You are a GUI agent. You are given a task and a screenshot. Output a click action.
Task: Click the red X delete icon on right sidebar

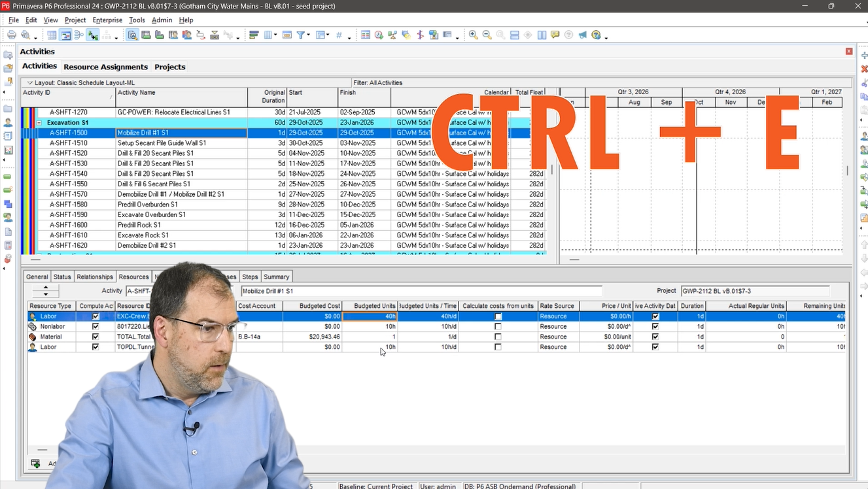pos(864,69)
